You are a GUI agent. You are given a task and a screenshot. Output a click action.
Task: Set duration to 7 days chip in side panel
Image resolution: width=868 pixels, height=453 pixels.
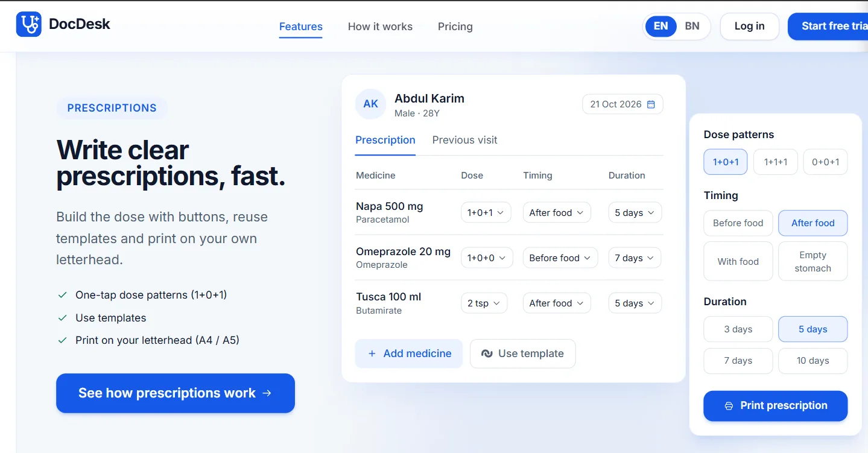pos(738,361)
